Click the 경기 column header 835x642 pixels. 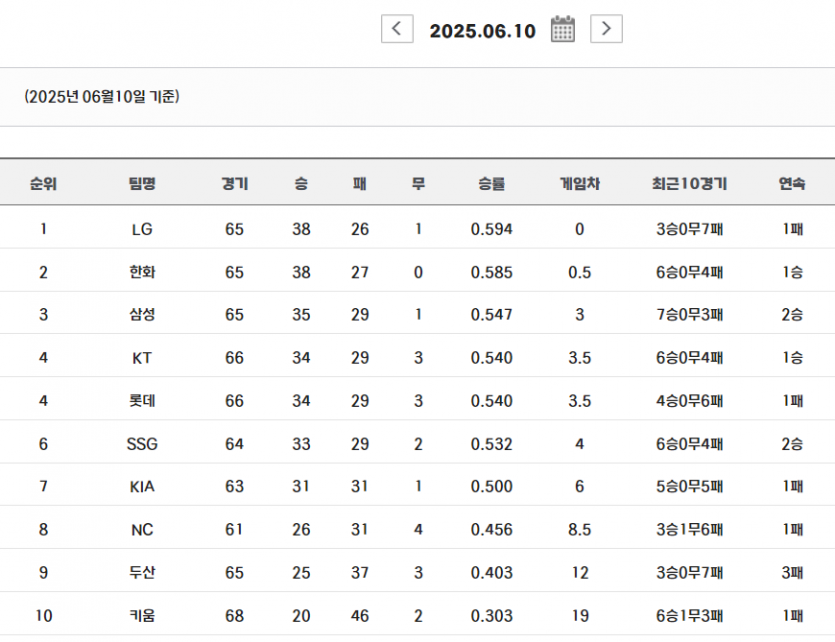click(234, 184)
